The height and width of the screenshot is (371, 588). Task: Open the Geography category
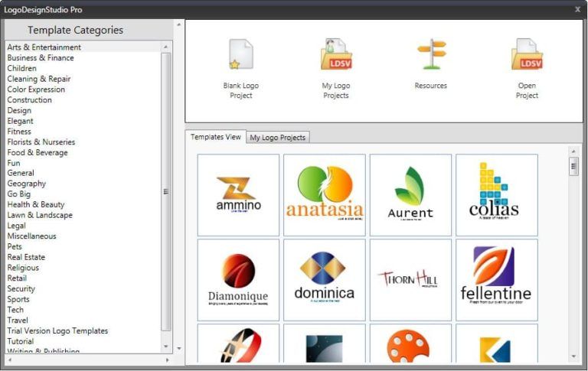27,184
